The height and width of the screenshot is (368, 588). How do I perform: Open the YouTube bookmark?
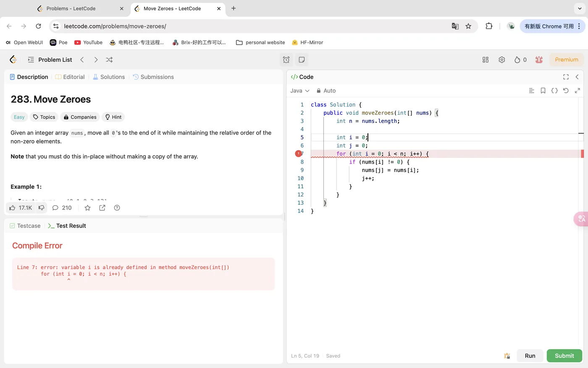click(89, 42)
